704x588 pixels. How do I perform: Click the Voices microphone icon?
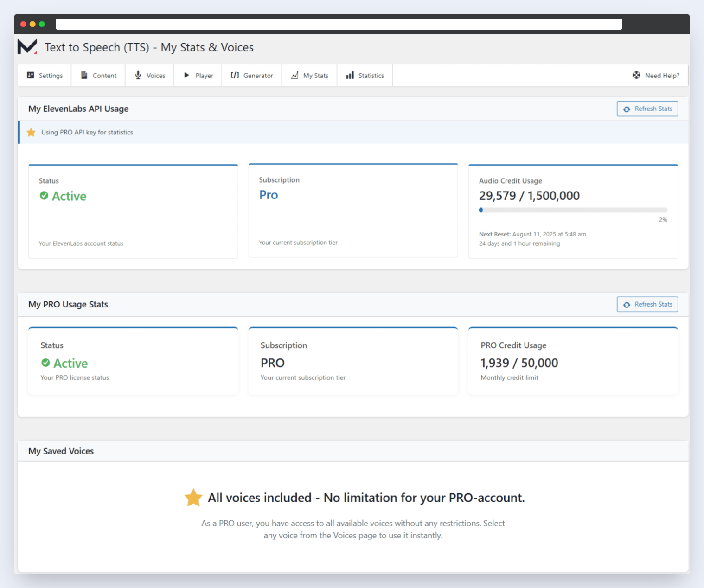click(138, 75)
